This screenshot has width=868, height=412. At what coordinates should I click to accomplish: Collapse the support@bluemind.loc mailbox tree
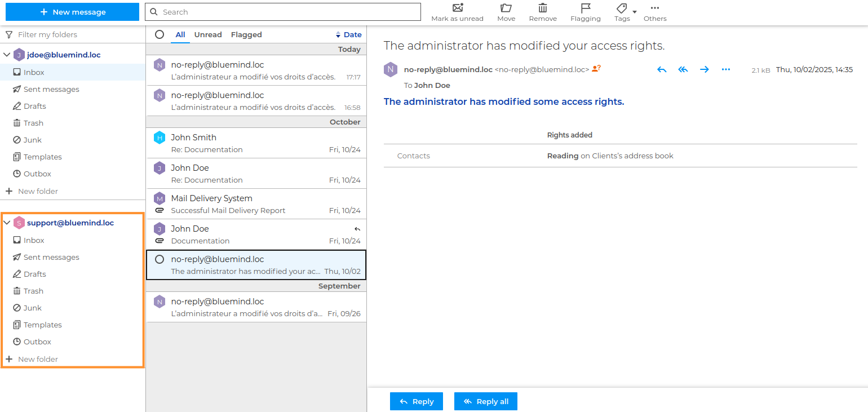(7, 223)
